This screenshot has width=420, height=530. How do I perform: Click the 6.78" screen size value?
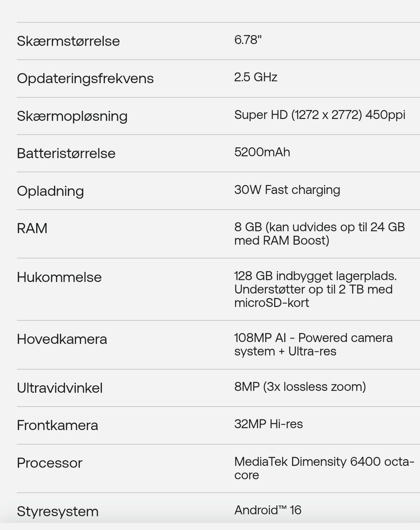pos(248,40)
